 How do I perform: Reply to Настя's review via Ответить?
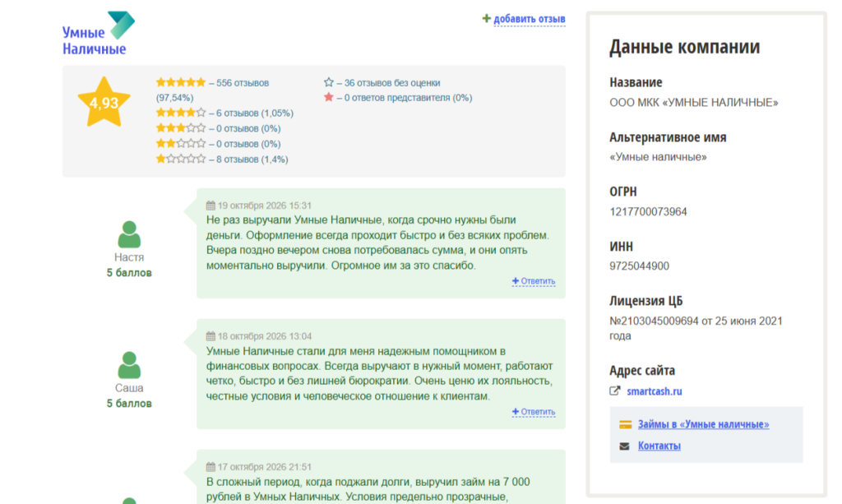534,280
